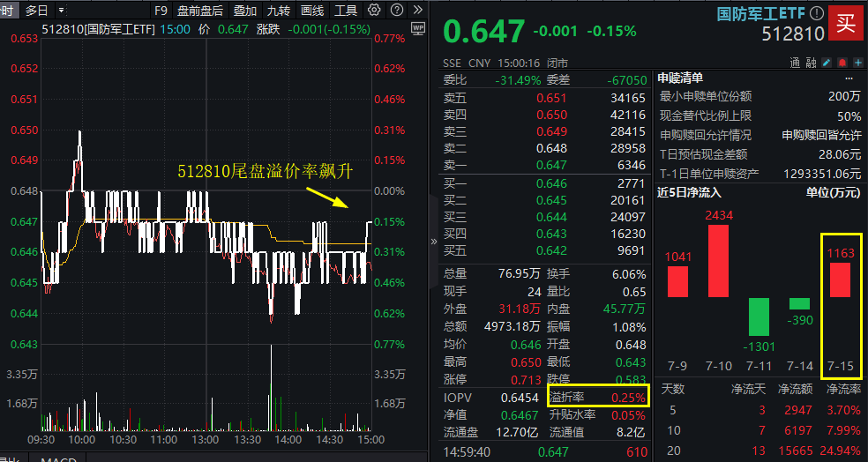Click the 5-day 净流额 2947

pyautogui.click(x=797, y=410)
